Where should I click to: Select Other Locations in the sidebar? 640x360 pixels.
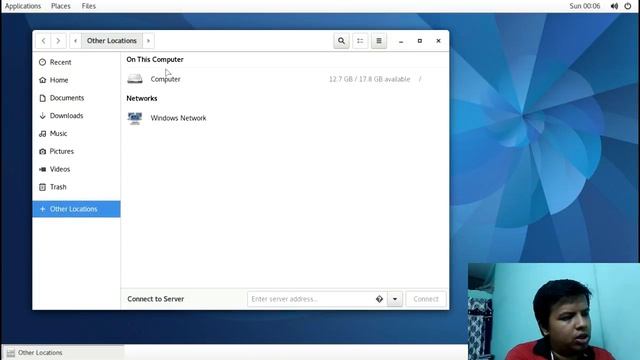pyautogui.click(x=76, y=209)
